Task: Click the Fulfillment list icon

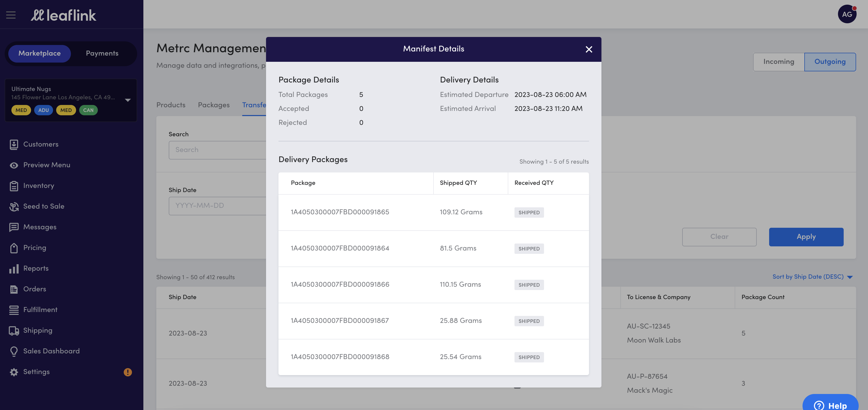Action: tap(14, 310)
